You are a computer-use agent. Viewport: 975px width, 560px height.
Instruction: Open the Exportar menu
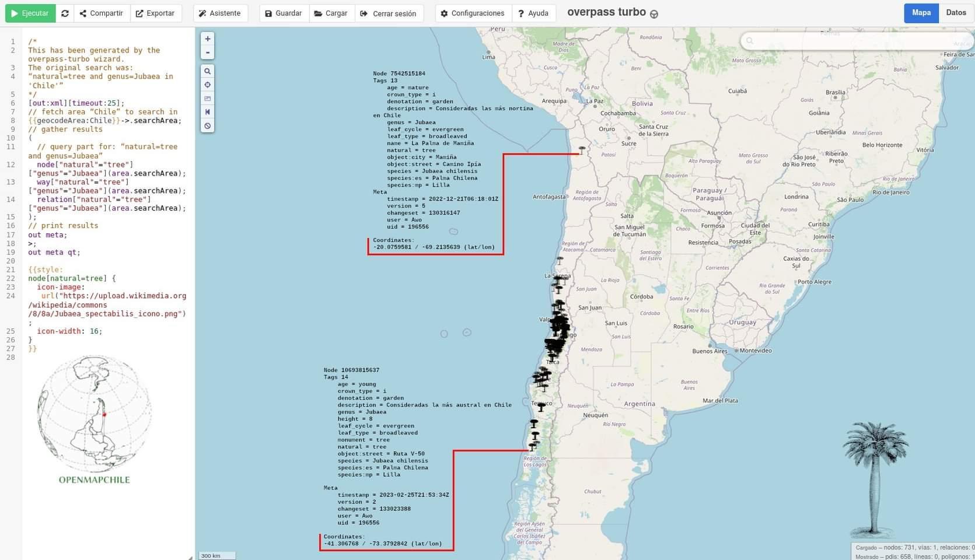(156, 13)
